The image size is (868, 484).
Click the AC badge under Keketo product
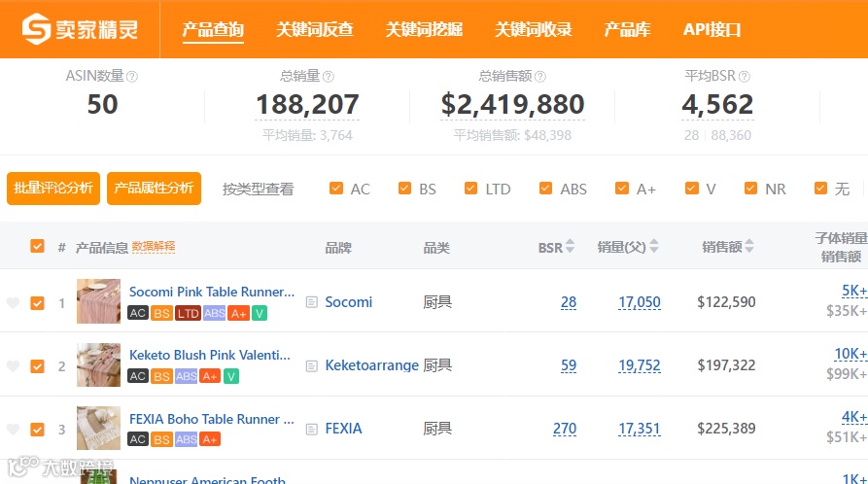click(x=138, y=376)
